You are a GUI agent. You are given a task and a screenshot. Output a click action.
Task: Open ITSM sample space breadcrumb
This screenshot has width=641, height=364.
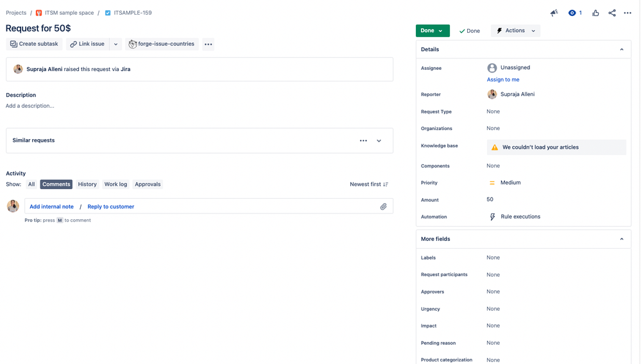[69, 13]
